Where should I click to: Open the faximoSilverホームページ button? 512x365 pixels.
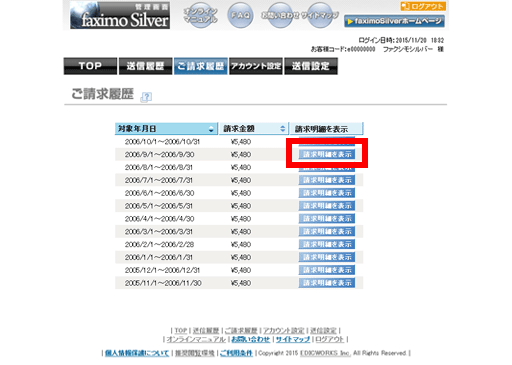(394, 21)
